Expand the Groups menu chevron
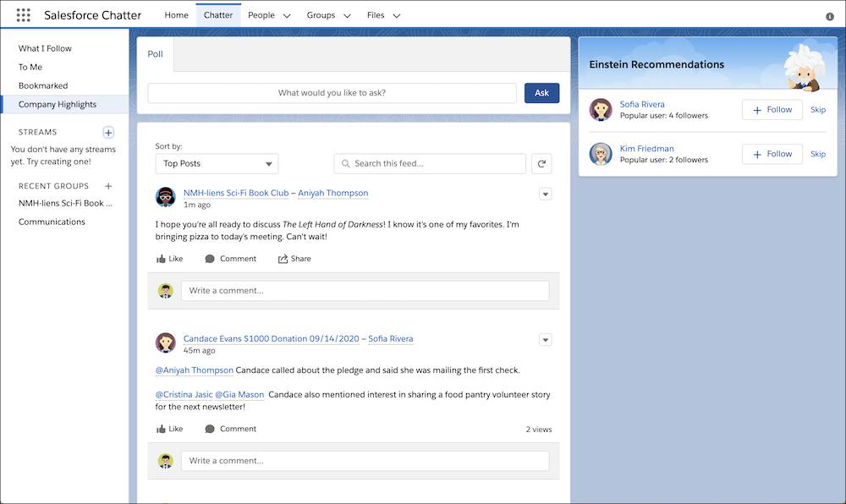This screenshot has width=846, height=504. tap(347, 15)
